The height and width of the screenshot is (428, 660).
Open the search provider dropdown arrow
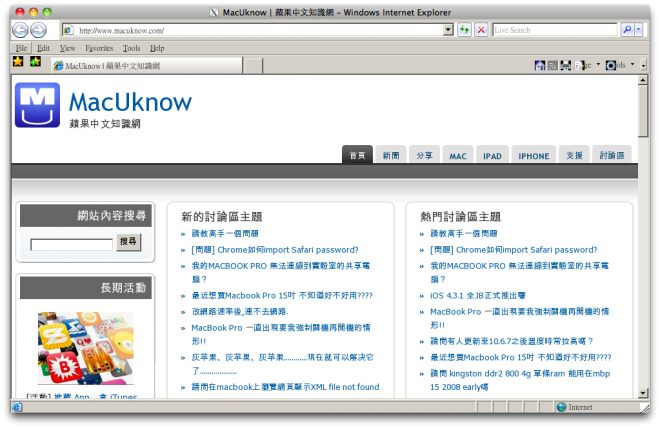638,30
